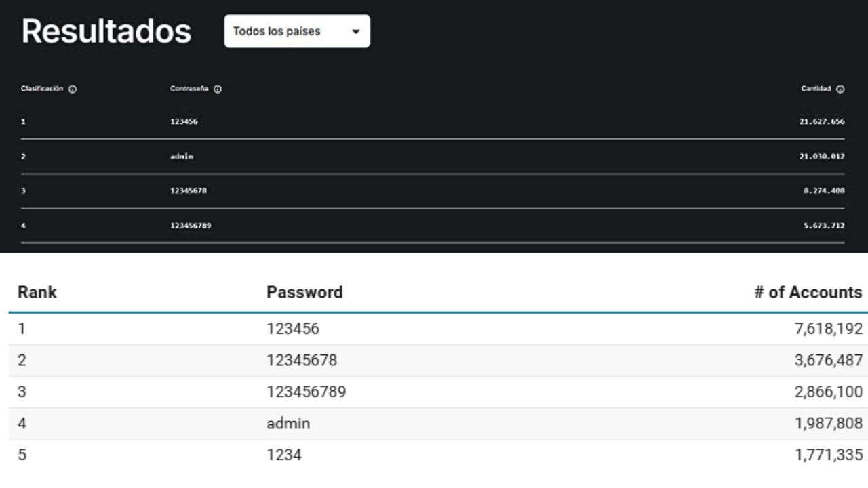Screen dimensions: 868x488
Task: Select the Rank column header
Action: click(x=37, y=292)
